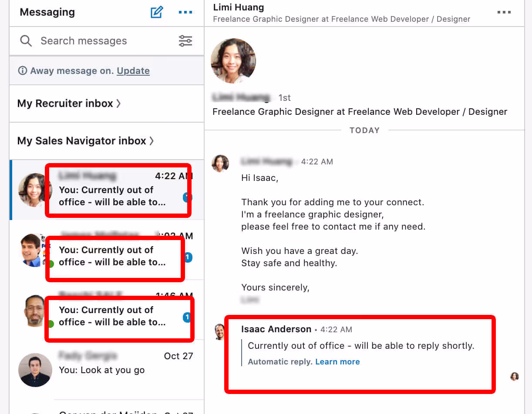Open the Oct 27 'Look at you go' conversation
This screenshot has height=414, width=532.
pos(107,370)
